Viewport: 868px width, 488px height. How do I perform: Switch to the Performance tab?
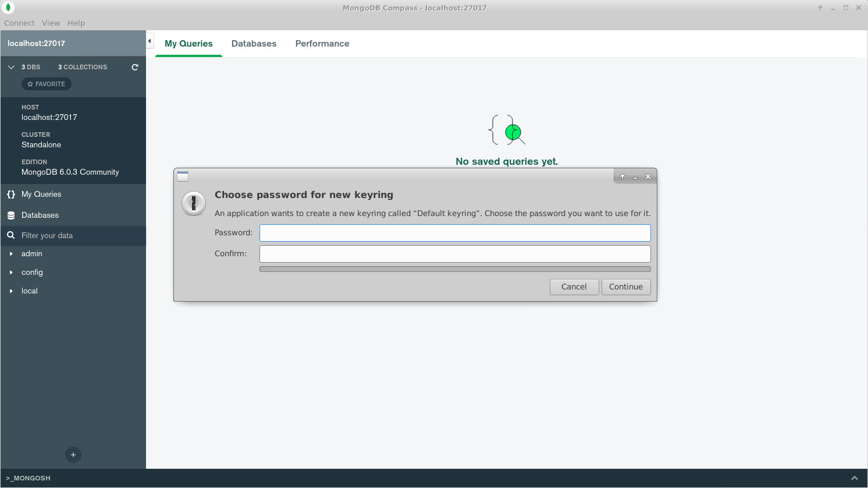322,44
